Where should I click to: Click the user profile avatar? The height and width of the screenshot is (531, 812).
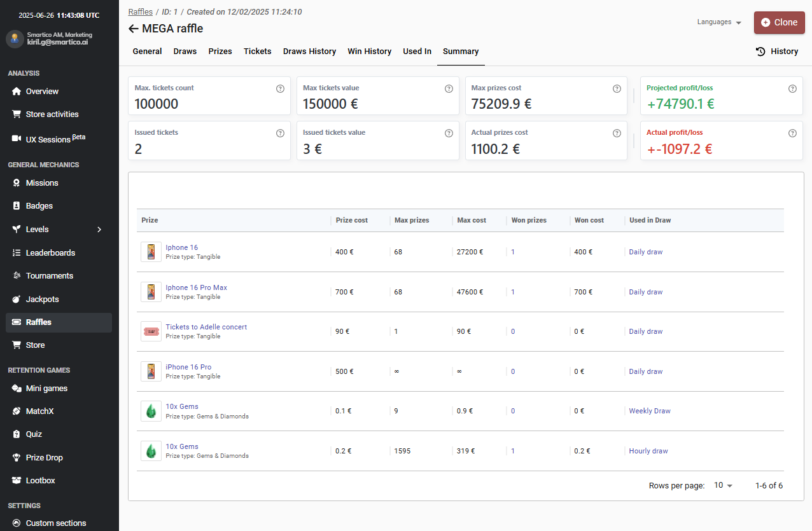(15, 39)
